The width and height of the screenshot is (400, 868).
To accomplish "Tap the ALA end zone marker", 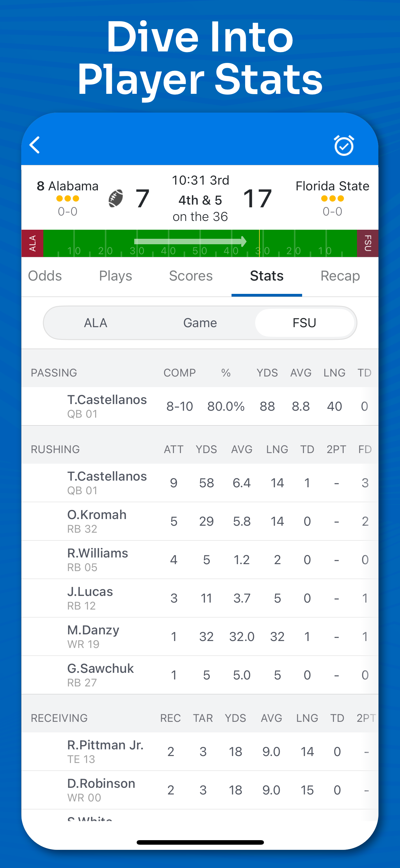I will pyautogui.click(x=32, y=243).
